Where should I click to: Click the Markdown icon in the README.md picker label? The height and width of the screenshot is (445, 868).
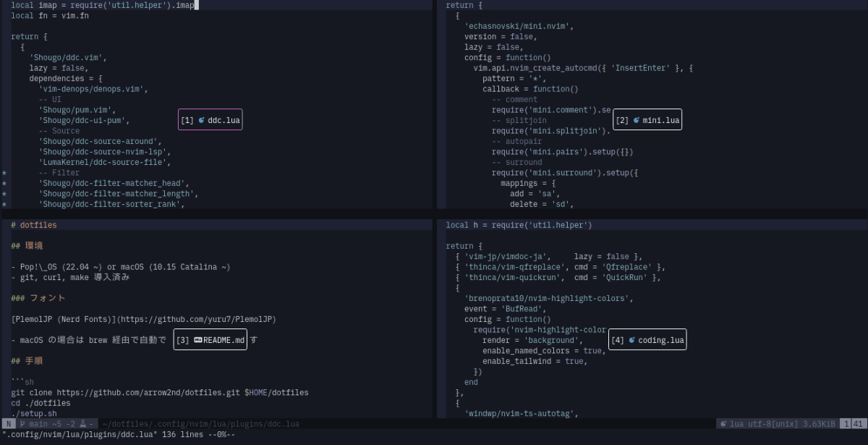[x=198, y=340]
